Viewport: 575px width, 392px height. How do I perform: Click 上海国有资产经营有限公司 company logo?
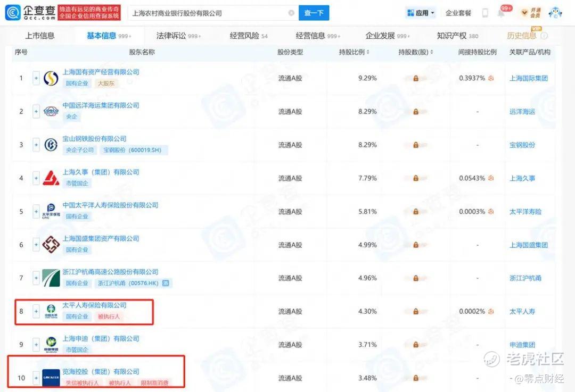[x=51, y=78]
